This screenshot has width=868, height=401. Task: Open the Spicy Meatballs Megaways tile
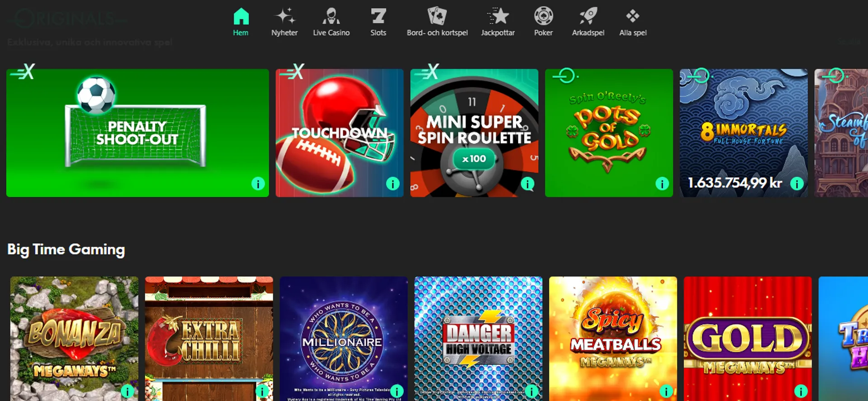pos(613,339)
